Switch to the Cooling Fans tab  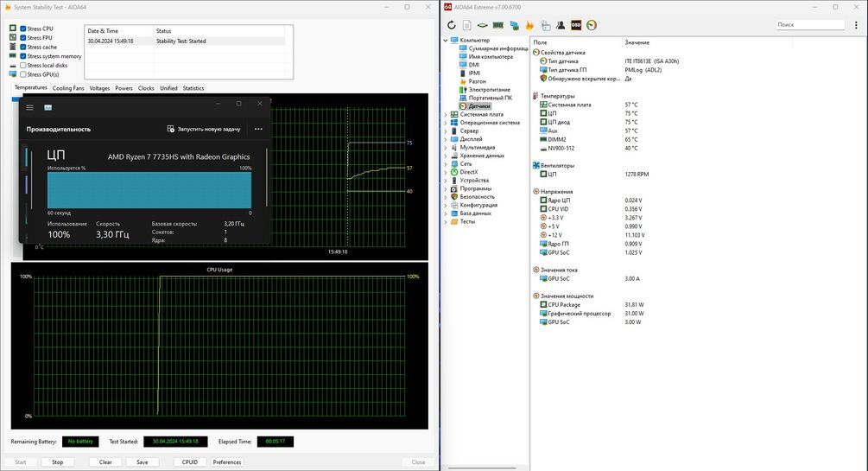[x=68, y=88]
